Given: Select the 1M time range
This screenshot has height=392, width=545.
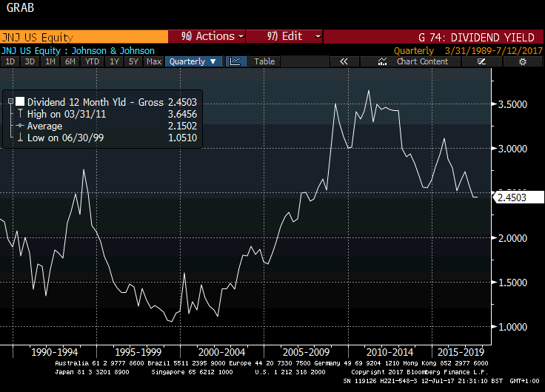Looking at the screenshot, I should tap(50, 61).
